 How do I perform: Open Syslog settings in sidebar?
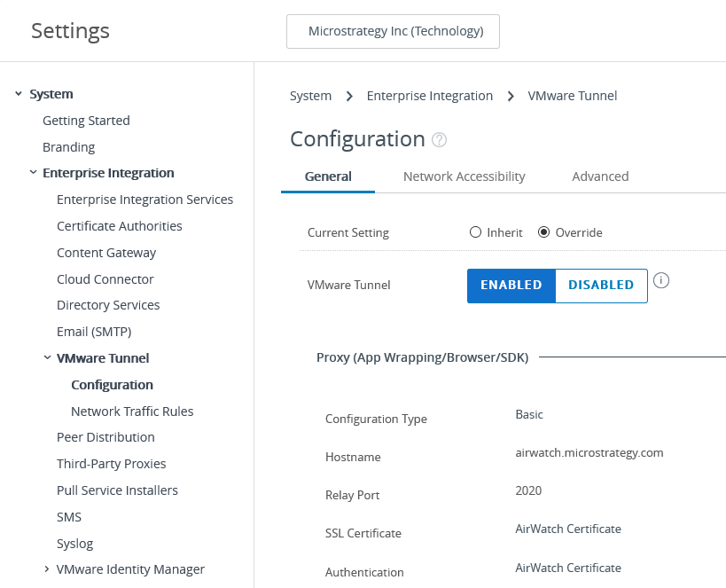74,544
